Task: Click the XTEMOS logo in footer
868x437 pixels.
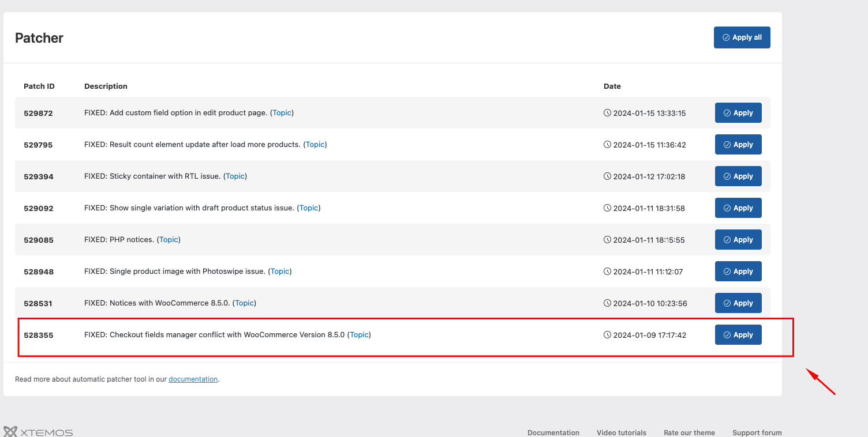Action: (x=38, y=432)
